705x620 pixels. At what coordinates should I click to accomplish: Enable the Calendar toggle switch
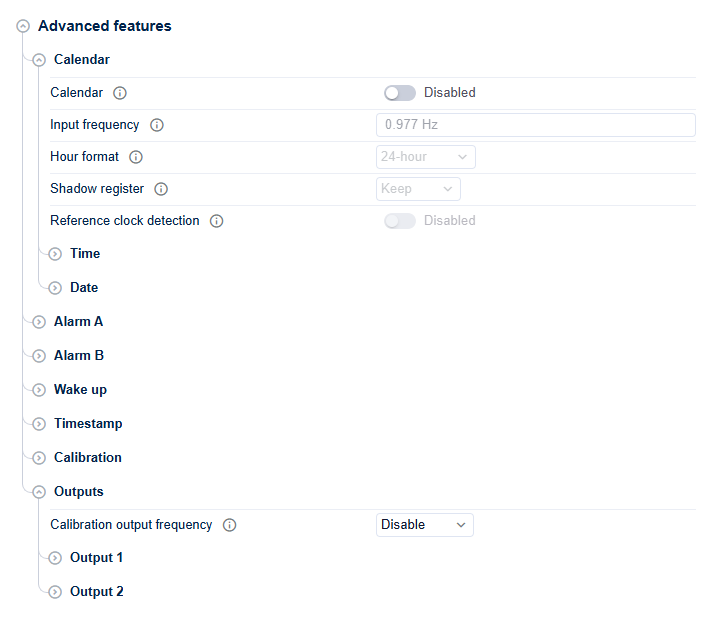(400, 93)
